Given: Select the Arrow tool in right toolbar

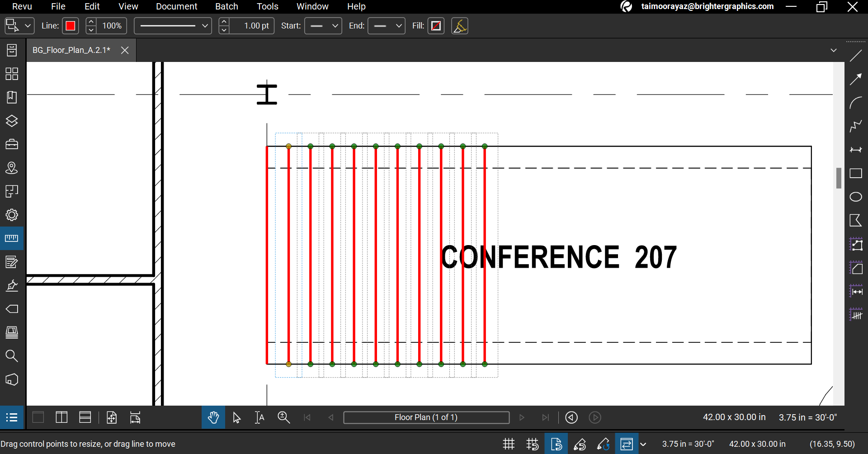Looking at the screenshot, I should [x=855, y=79].
